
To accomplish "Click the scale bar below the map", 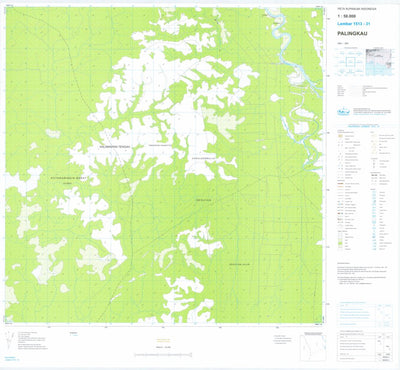I will tap(163, 355).
